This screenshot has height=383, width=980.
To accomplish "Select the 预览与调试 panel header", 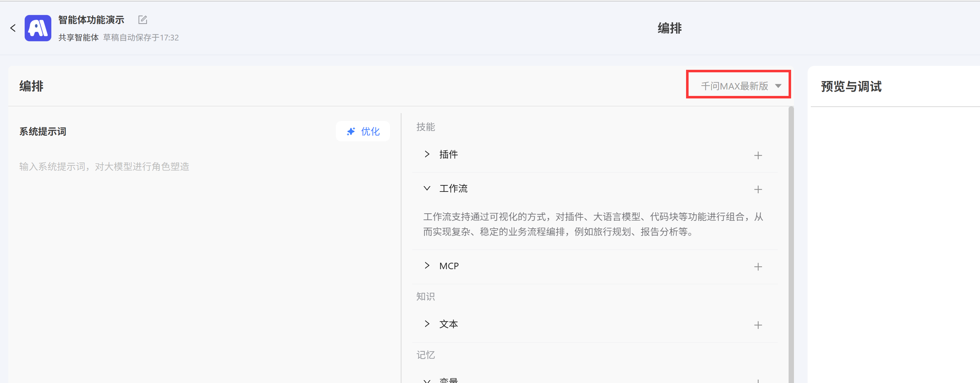I will tap(851, 87).
